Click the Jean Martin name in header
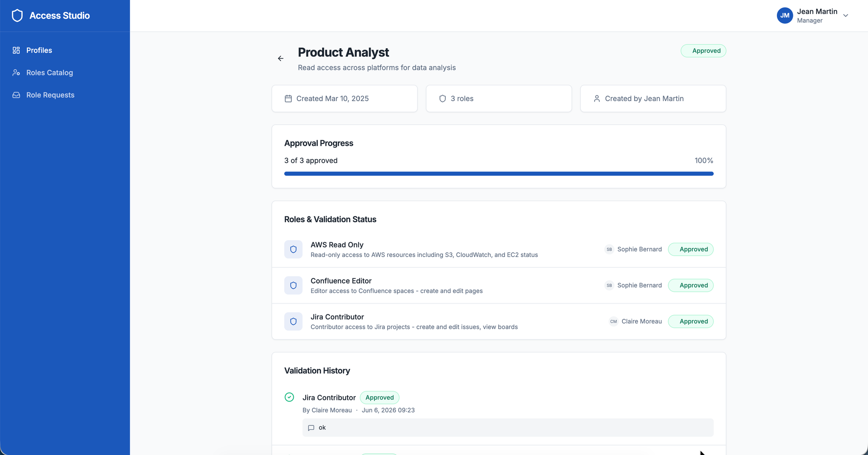The width and height of the screenshot is (868, 455). (817, 12)
